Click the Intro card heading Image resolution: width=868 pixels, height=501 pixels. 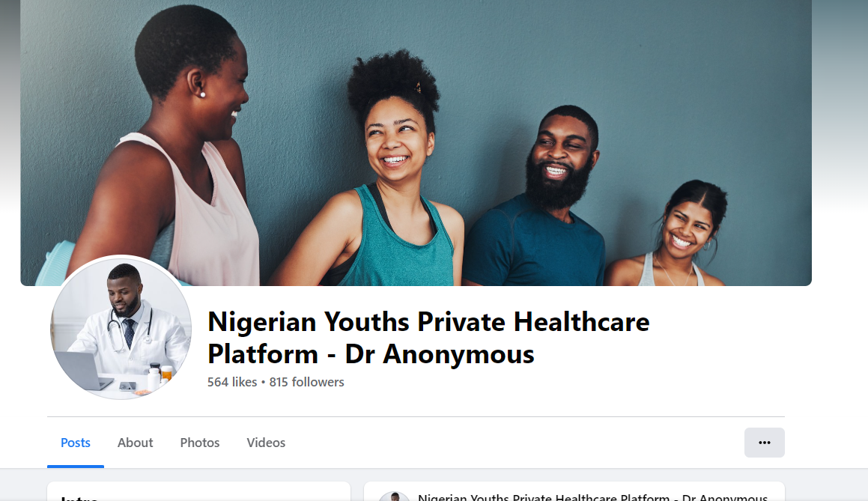click(79, 498)
